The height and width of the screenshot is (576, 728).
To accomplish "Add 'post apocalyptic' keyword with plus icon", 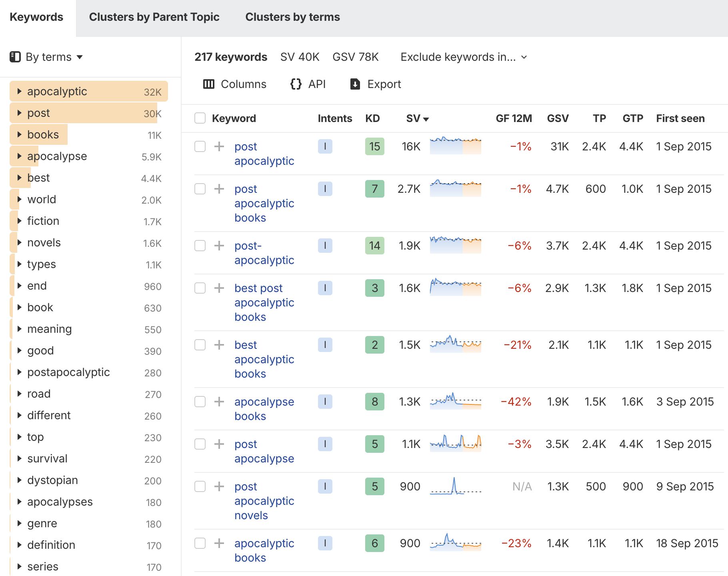I will click(219, 146).
